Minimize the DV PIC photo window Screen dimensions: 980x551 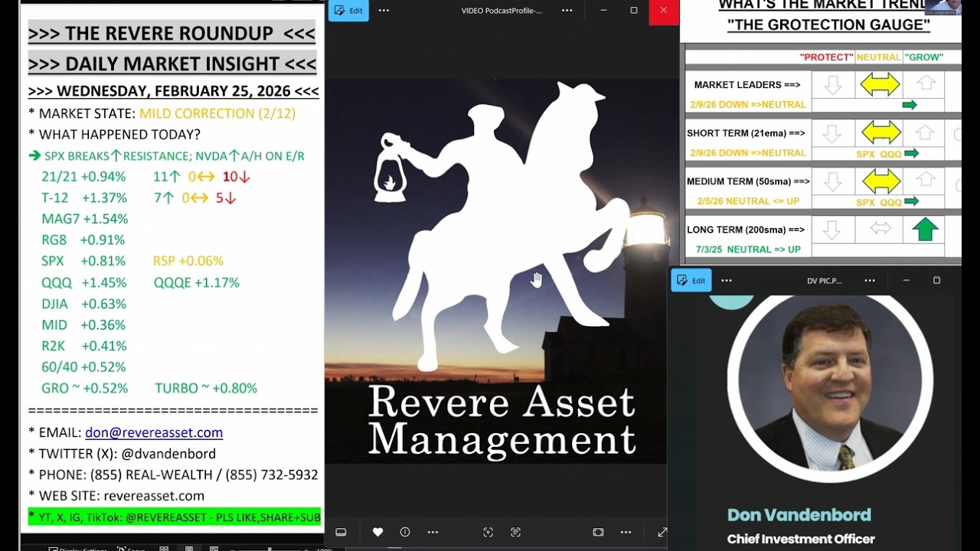(906, 281)
